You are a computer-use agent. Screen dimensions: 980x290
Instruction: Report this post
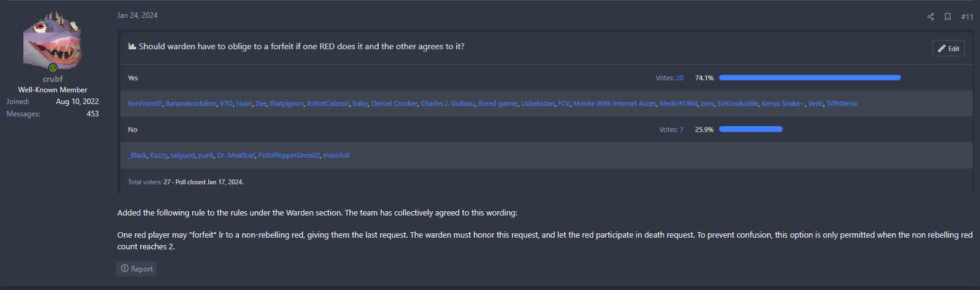point(136,269)
